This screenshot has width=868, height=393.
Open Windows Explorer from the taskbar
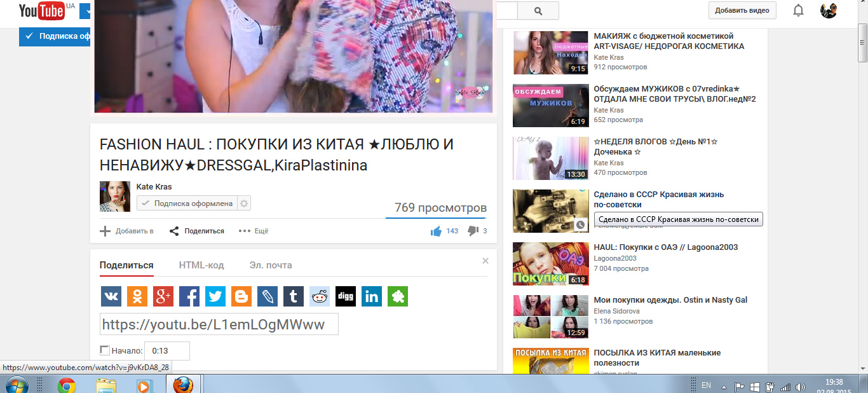tap(106, 385)
